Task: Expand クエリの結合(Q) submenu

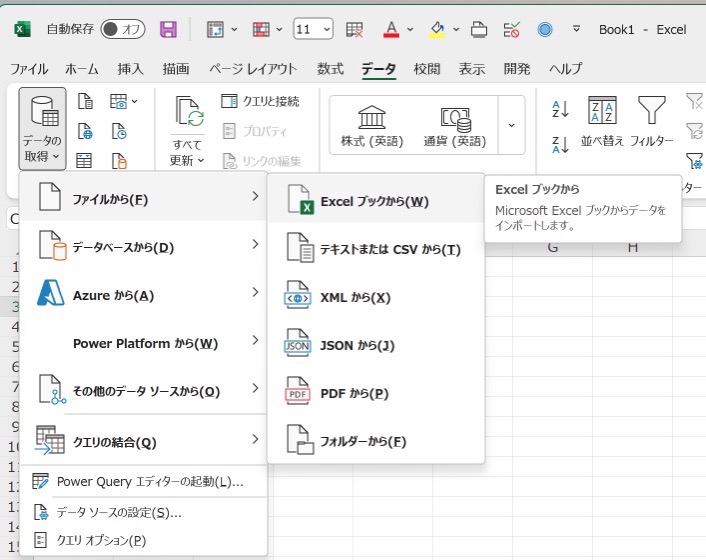Action: (143, 441)
